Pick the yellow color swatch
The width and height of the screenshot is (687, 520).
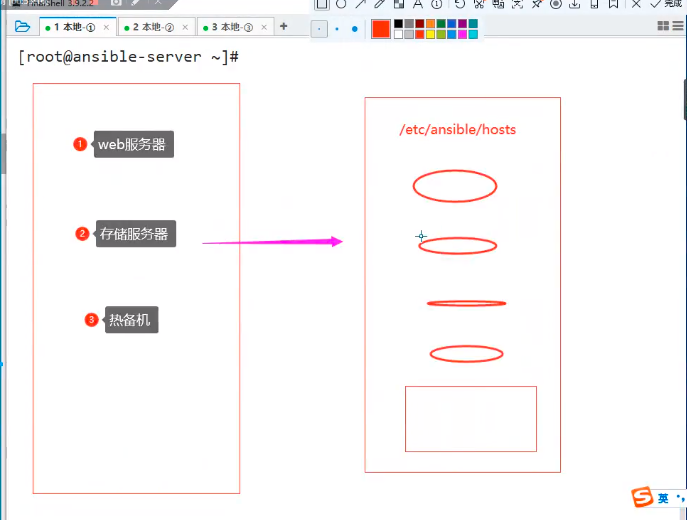coord(430,34)
